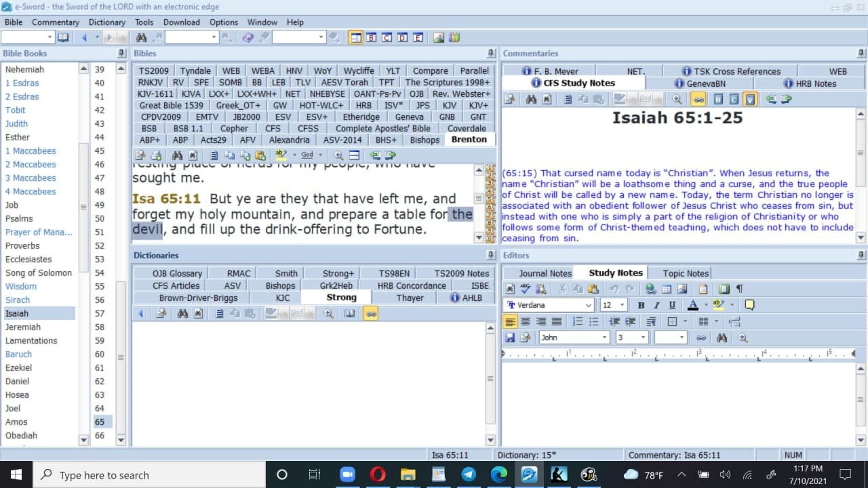Open the Commentary menu

coord(56,22)
